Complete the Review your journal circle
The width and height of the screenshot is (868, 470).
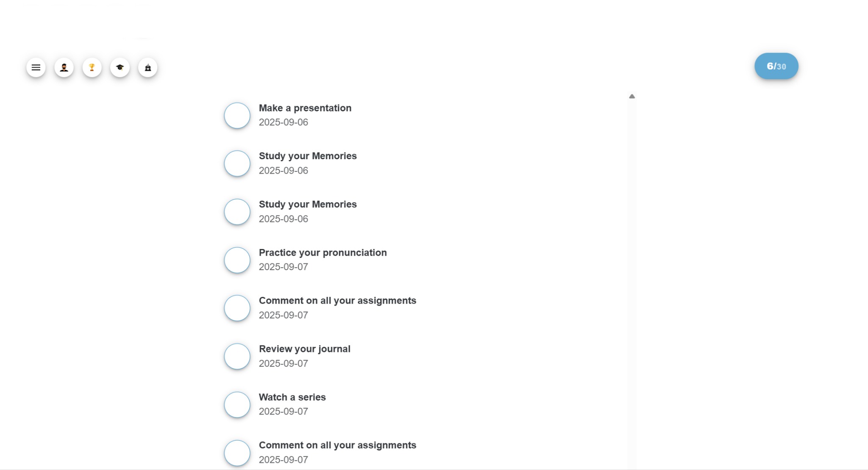[x=237, y=357]
